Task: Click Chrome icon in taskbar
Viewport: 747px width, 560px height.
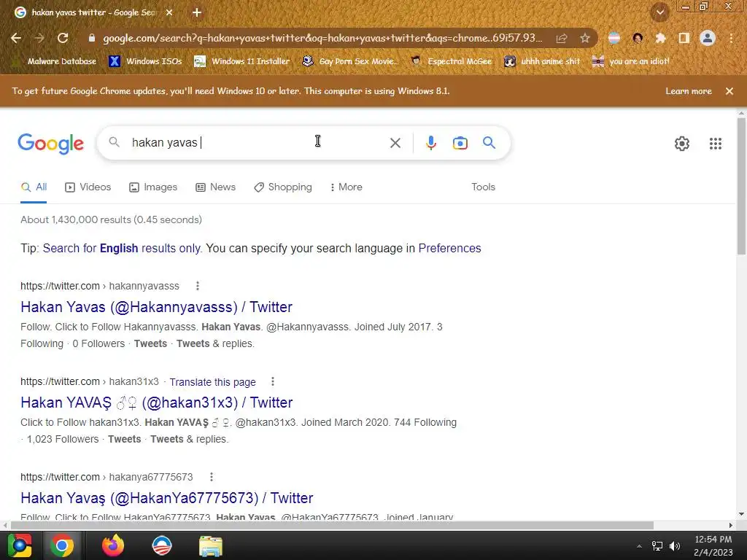Action: tap(62, 545)
